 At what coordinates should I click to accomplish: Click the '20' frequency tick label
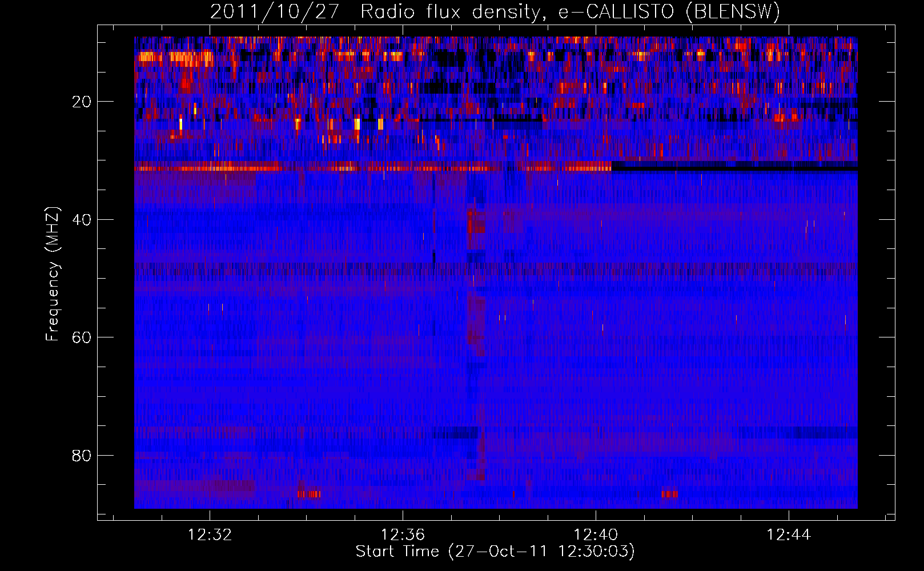[x=82, y=102]
